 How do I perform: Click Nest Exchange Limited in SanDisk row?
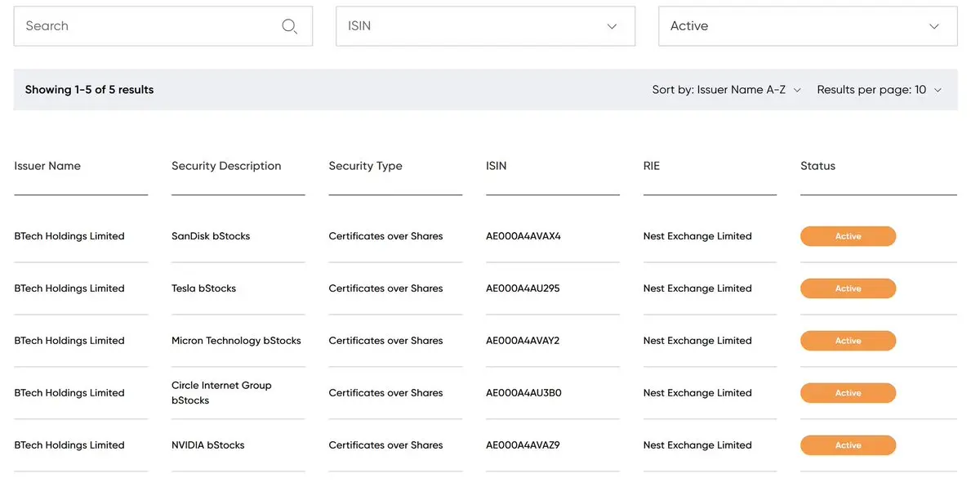click(x=697, y=236)
